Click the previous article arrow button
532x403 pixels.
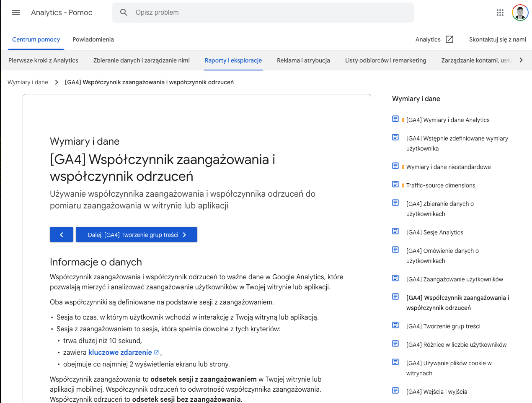pos(62,234)
